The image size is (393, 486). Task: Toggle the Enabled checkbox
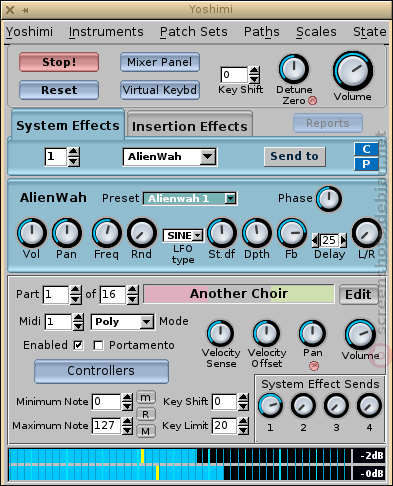[x=78, y=345]
